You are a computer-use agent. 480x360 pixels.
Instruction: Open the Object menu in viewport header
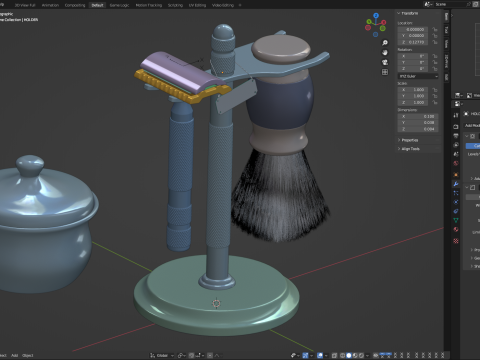(27, 355)
